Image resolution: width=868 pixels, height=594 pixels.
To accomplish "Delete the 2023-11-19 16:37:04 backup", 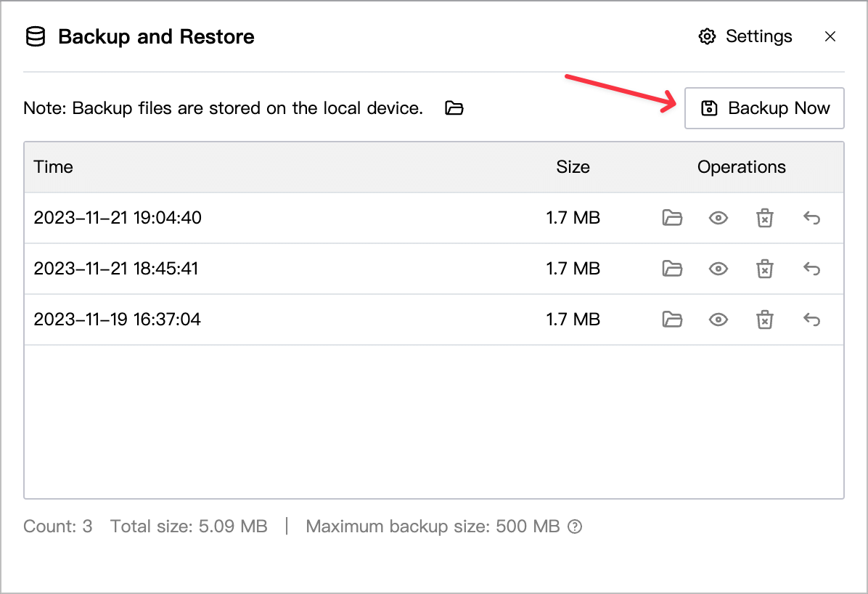I will pyautogui.click(x=764, y=320).
